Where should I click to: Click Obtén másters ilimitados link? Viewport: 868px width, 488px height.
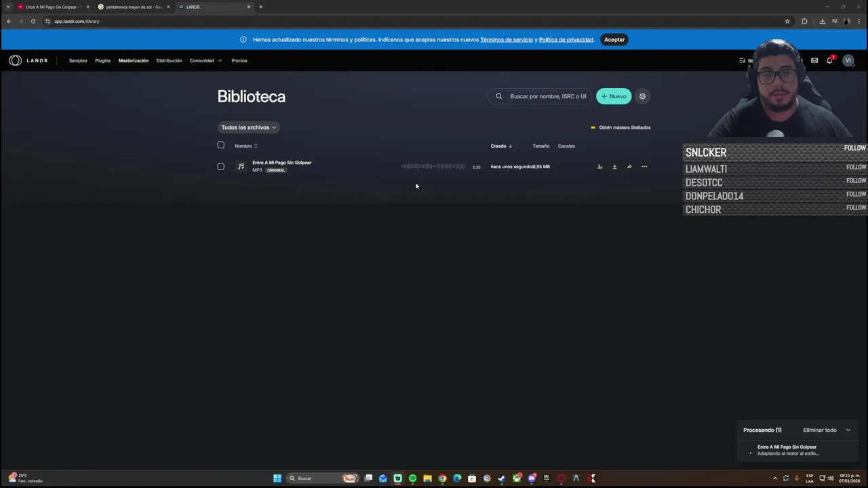pyautogui.click(x=620, y=127)
